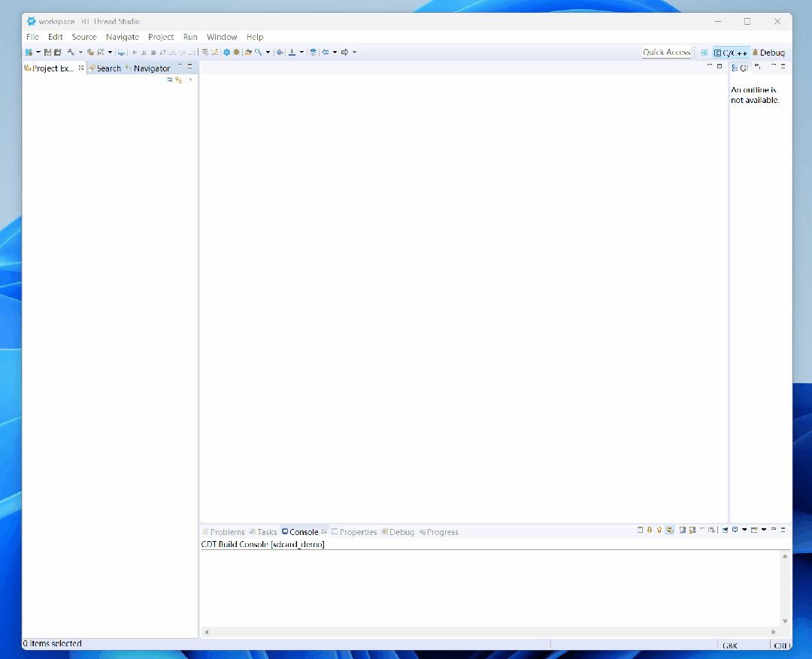
Task: Click the console vertical scrollbar down arrow
Action: click(x=785, y=621)
